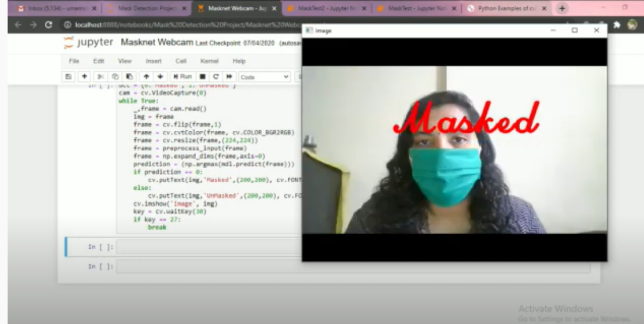Restart kernel and run all icon
This screenshot has width=644, height=324.
[x=229, y=77]
